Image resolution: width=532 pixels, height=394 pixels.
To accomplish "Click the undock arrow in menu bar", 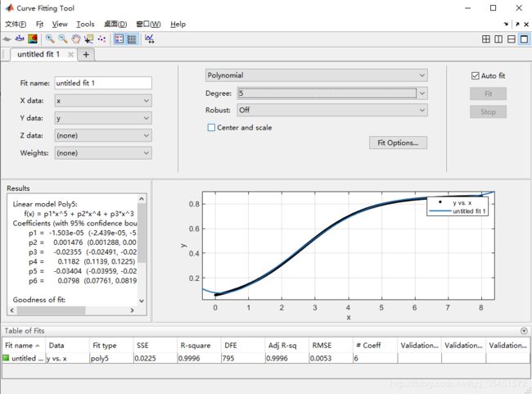I will pyautogui.click(x=517, y=24).
